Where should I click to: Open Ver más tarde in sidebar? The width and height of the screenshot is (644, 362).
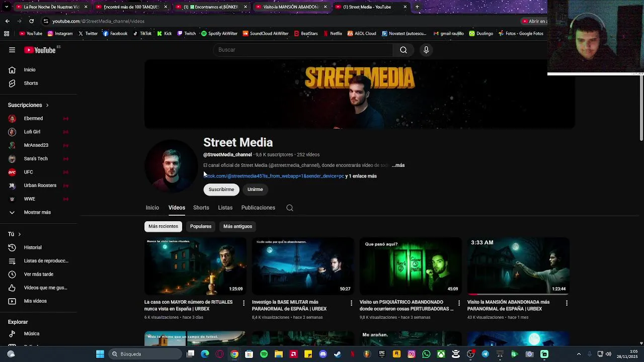click(39, 274)
